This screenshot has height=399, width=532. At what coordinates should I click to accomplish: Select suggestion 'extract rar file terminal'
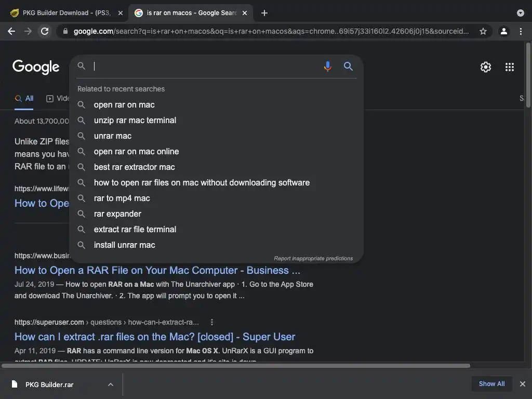pos(217,230)
